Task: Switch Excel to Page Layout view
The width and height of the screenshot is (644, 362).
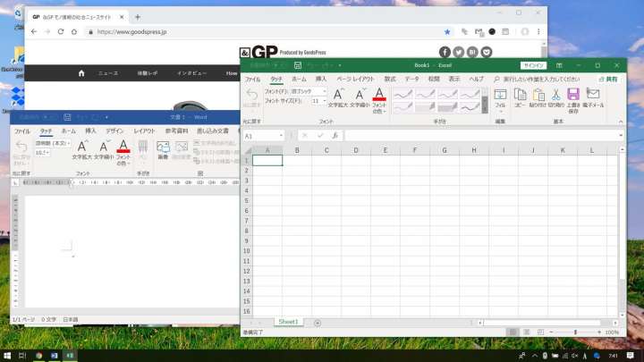Action: [527, 332]
